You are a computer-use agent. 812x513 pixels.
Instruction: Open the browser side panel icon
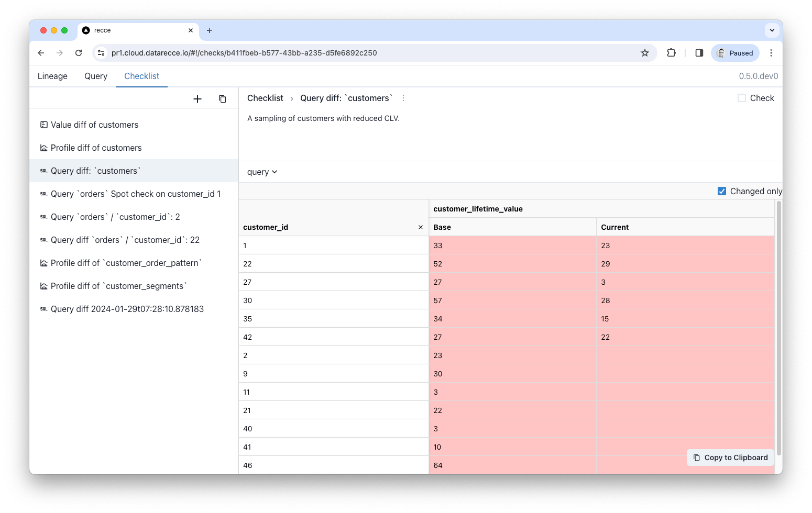699,53
